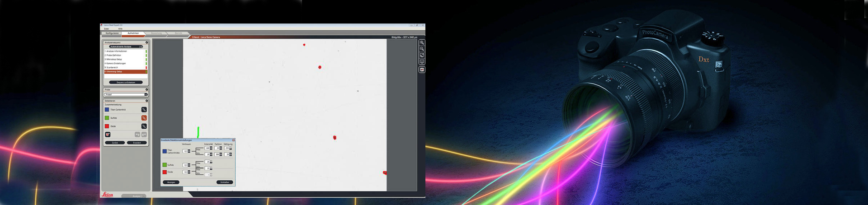Viewport: 868px width, 205px height.
Task: Switch to the Aufnehmen tab
Action: point(133,33)
